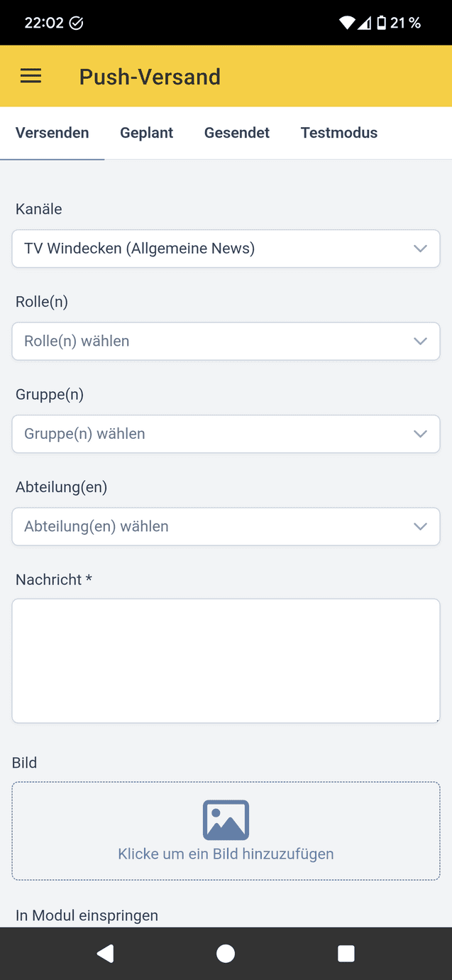452x980 pixels.
Task: Open the Gruppe(n) wählen dropdown
Action: [x=226, y=434]
